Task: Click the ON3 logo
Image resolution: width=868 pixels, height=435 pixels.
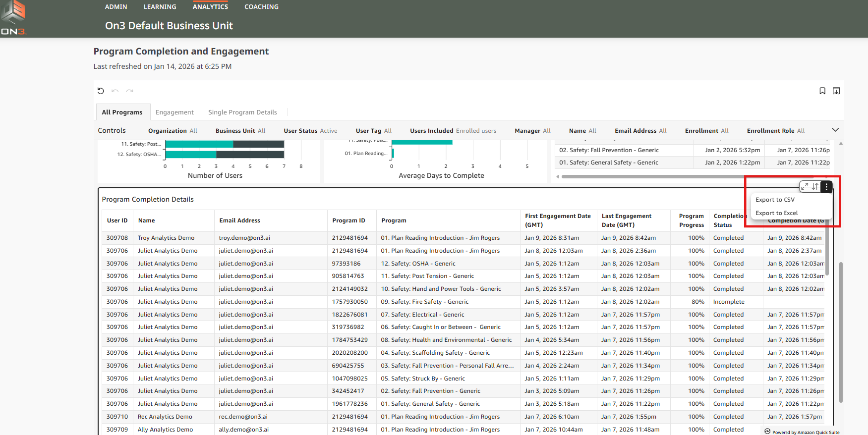Action: [x=13, y=18]
